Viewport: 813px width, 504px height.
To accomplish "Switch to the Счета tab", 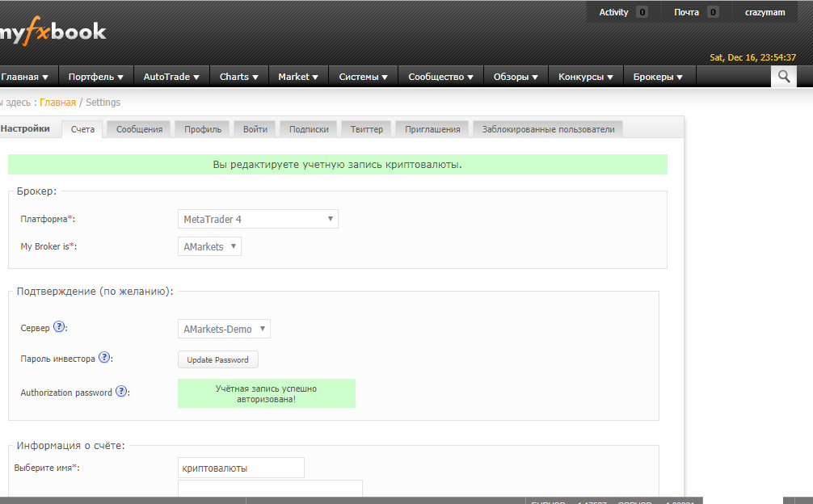I will [x=82, y=129].
